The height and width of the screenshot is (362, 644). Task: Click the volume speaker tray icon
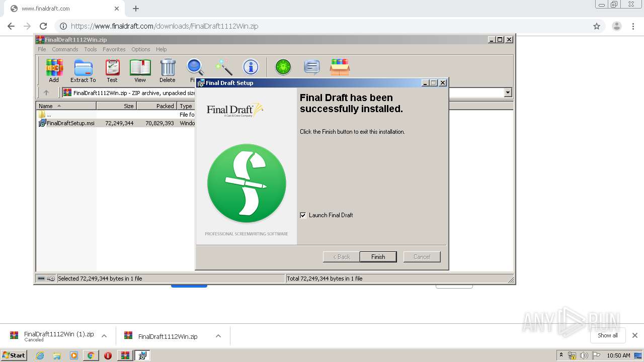(x=584, y=355)
